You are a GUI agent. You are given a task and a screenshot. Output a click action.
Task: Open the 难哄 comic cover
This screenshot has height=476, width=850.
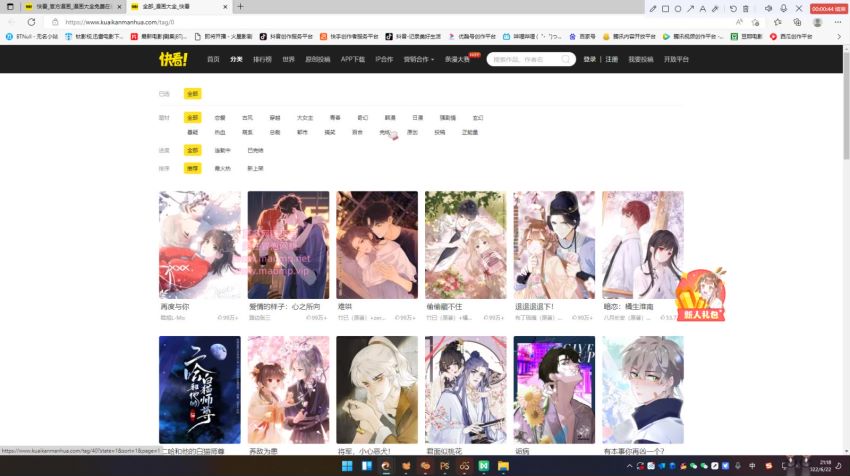(x=377, y=245)
